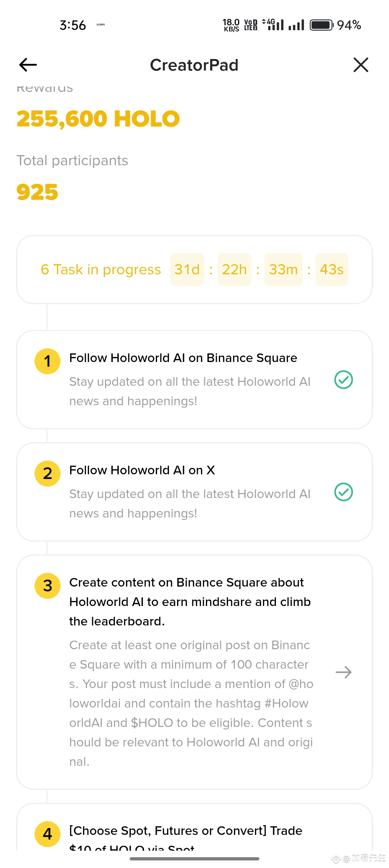This screenshot has height=868, width=389.
Task: Open Follow Holoworld AI on X task
Action: click(142, 470)
